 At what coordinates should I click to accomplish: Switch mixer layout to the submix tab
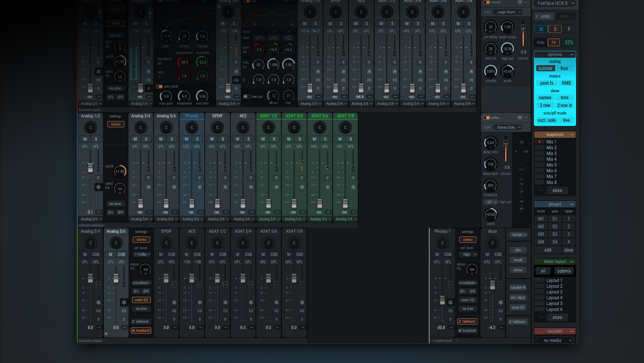coord(564,271)
